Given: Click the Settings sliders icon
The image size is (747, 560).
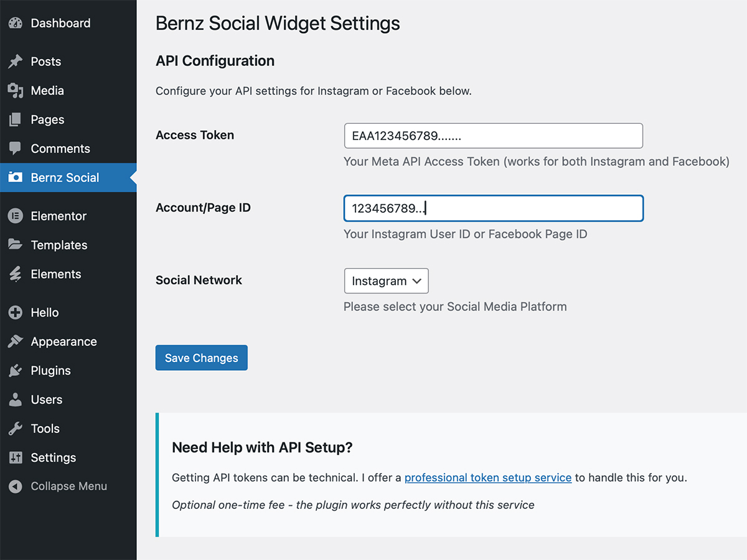Looking at the screenshot, I should [16, 458].
